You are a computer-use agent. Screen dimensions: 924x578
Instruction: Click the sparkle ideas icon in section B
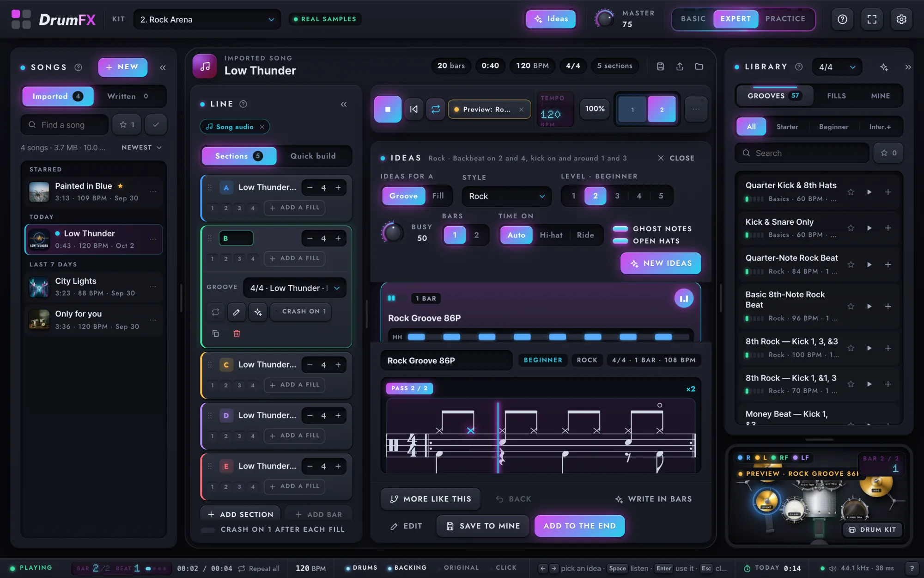[258, 312]
